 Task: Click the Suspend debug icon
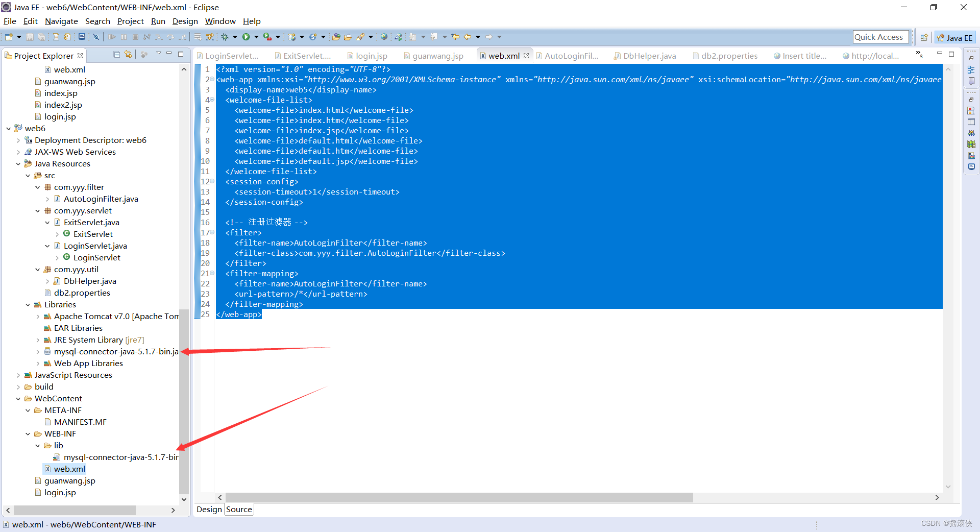(x=124, y=37)
